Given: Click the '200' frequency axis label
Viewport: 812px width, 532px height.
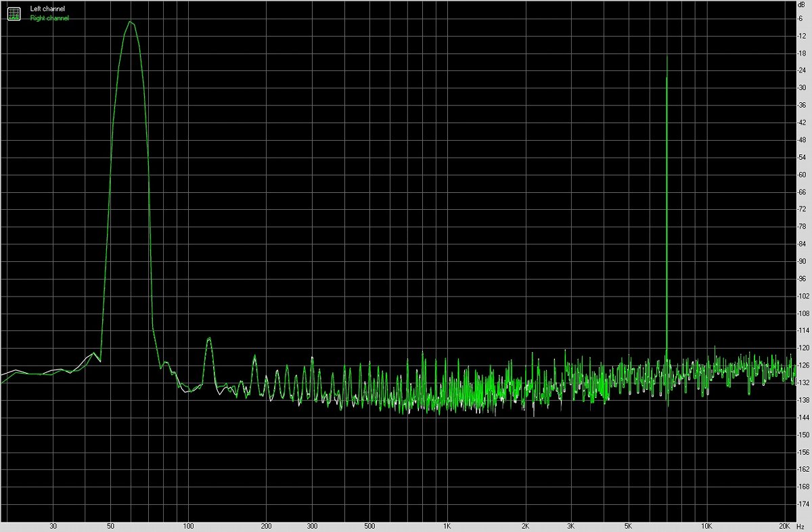Looking at the screenshot, I should (267, 525).
